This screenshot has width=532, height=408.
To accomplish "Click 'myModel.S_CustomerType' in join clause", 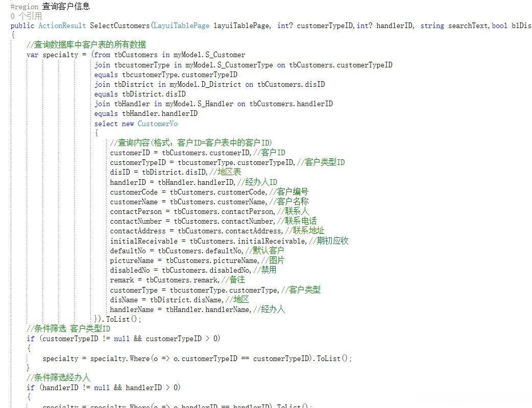I will [229, 65].
